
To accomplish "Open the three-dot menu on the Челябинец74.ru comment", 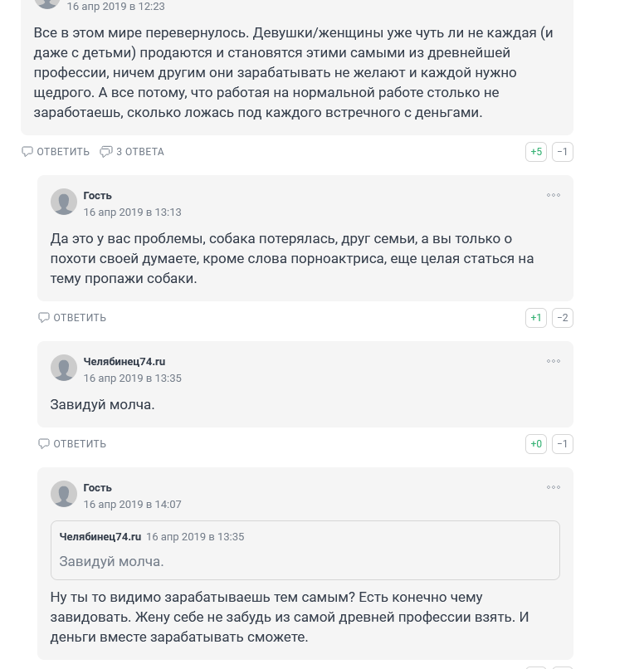I will click(554, 361).
